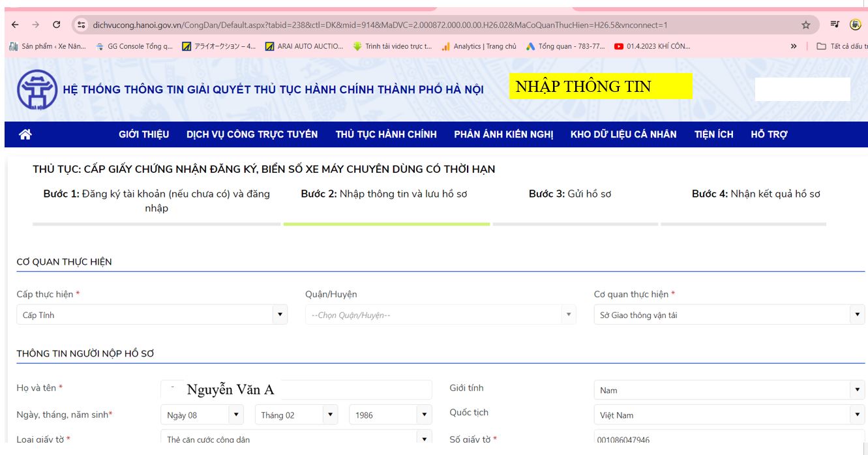Open 'KHO DỮ LIỆU CÁ NHÂN' menu
This screenshot has height=455, width=868.
tap(623, 134)
